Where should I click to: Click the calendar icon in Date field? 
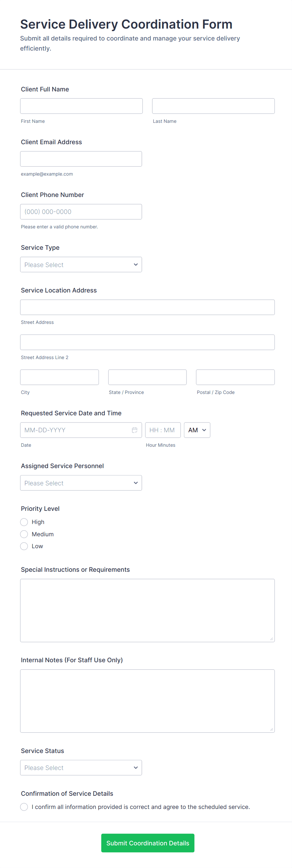coord(134,430)
